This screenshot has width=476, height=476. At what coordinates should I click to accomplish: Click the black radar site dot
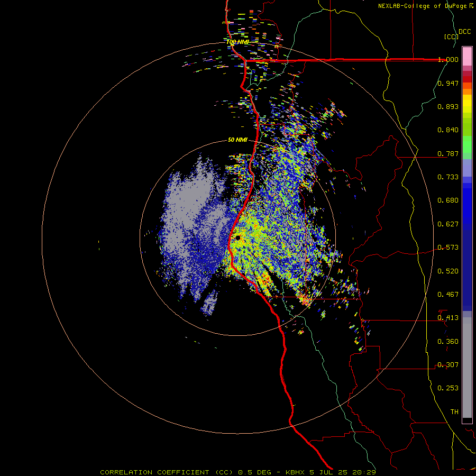237,237
